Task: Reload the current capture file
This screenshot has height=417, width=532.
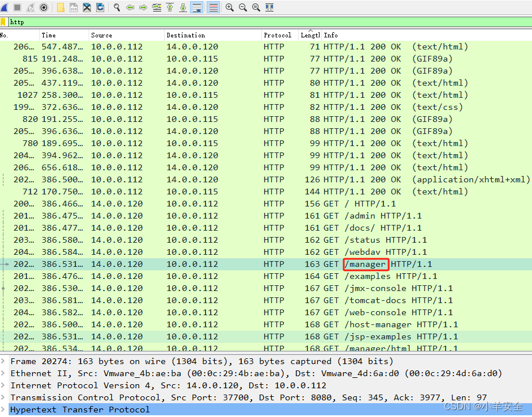Action: pos(100,7)
